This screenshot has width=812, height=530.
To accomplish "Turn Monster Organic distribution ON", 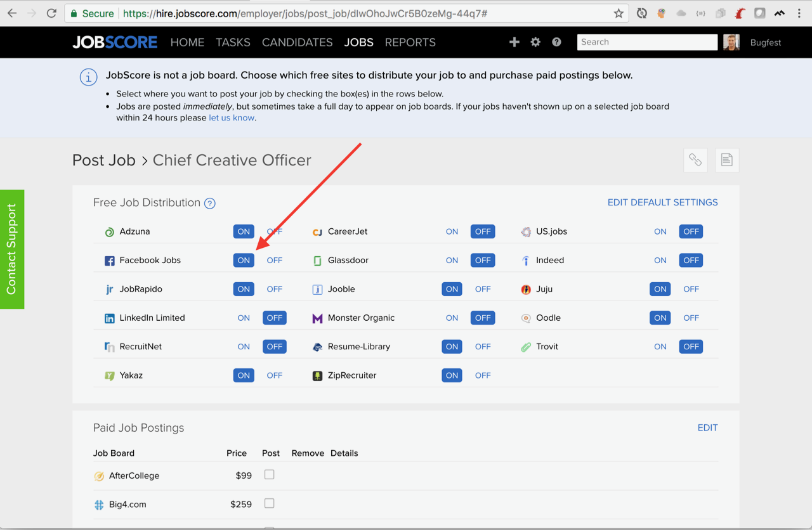I will point(452,318).
